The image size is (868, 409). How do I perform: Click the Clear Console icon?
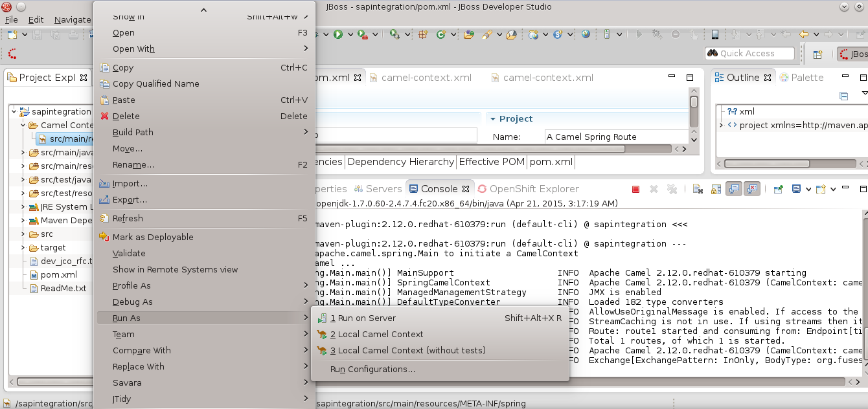click(x=698, y=189)
